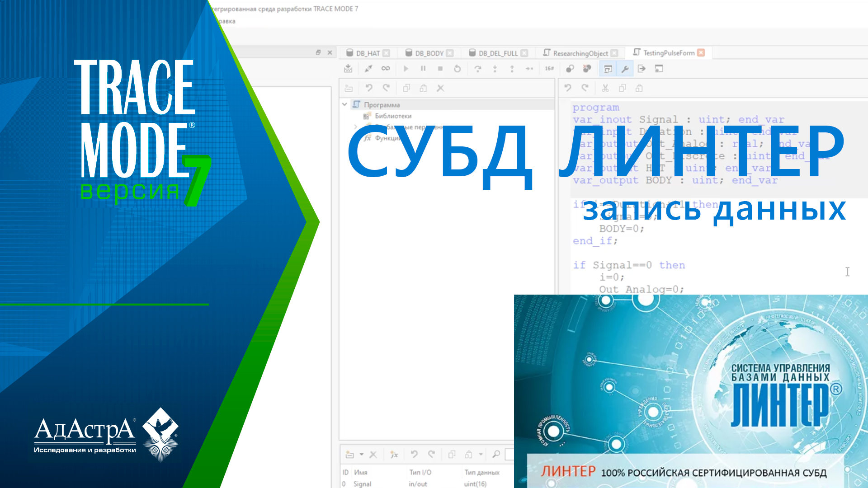Stop the running program

click(x=440, y=68)
